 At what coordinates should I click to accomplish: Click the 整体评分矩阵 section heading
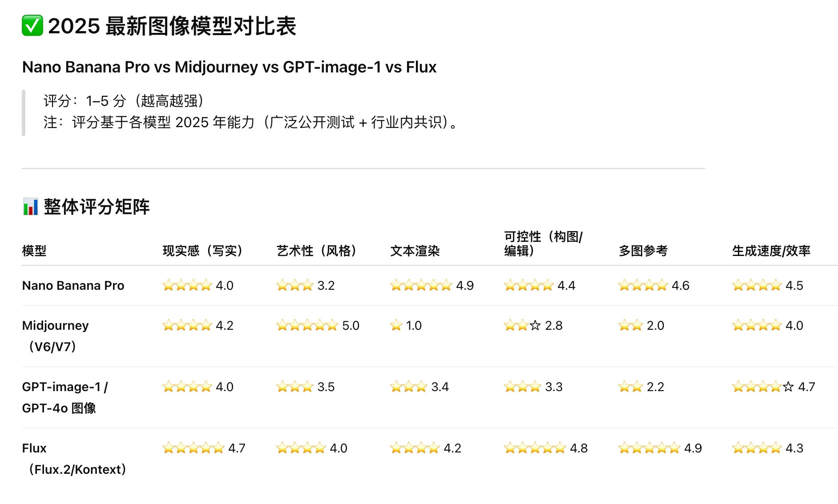97,207
